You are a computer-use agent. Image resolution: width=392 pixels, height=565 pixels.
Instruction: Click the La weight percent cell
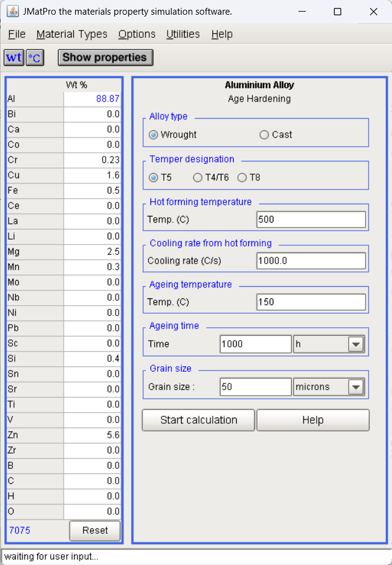coord(92,221)
